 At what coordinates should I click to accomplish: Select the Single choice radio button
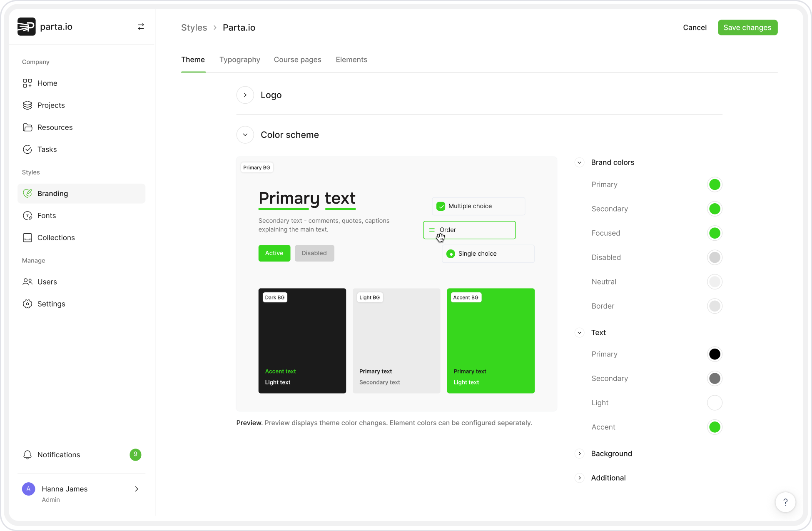(451, 254)
